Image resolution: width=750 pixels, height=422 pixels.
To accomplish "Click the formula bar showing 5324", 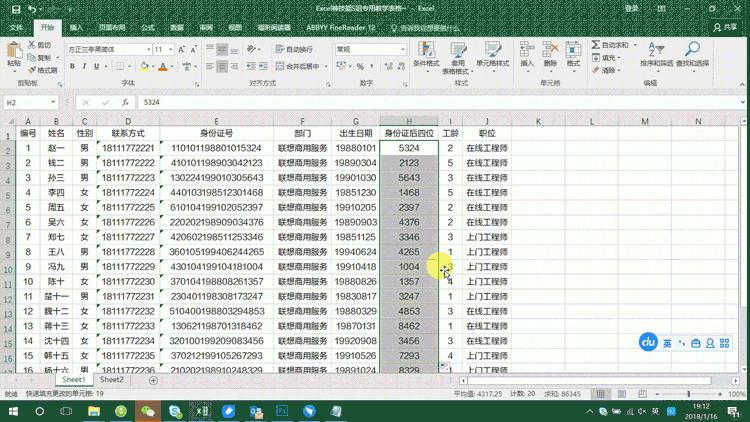I will tap(440, 102).
